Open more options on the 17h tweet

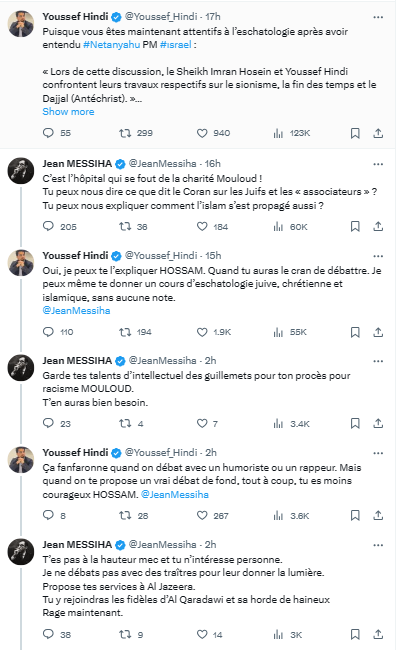point(378,17)
